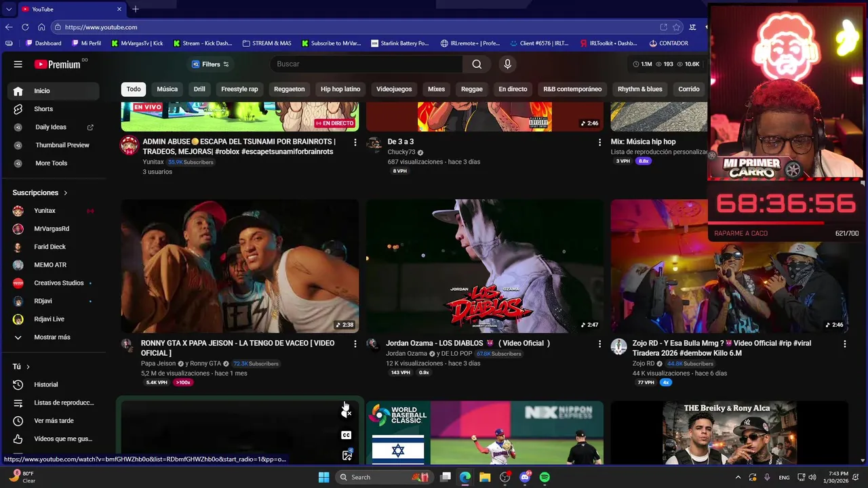Screen dimensions: 868x488
Task: Open the Filters extension button
Action: coord(210,64)
